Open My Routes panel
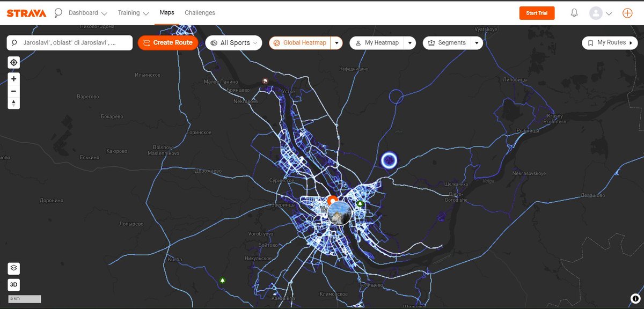 [x=609, y=42]
